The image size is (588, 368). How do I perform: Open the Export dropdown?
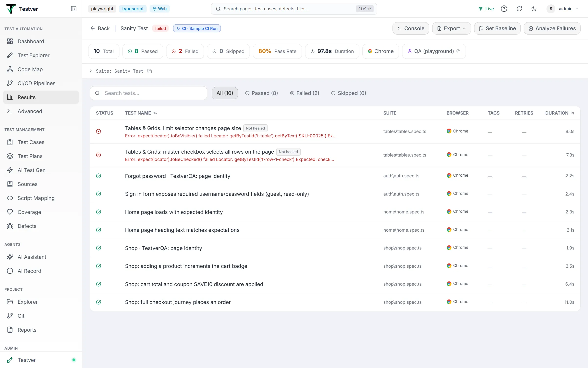(x=451, y=28)
